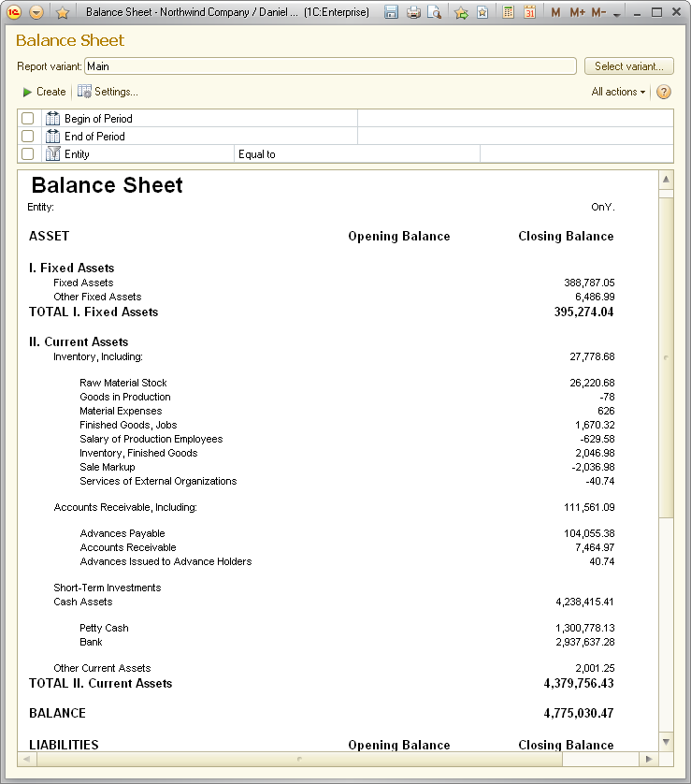Open the favorites page icon
The height and width of the screenshot is (784, 691).
(482, 12)
